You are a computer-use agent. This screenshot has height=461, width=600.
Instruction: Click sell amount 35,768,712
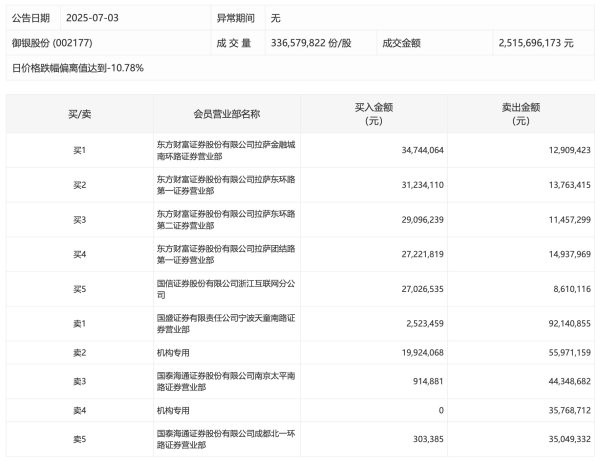[x=570, y=411]
